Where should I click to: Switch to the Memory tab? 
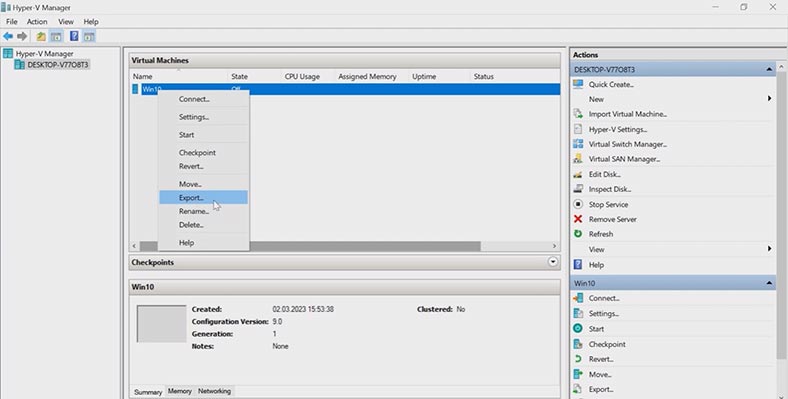(179, 391)
